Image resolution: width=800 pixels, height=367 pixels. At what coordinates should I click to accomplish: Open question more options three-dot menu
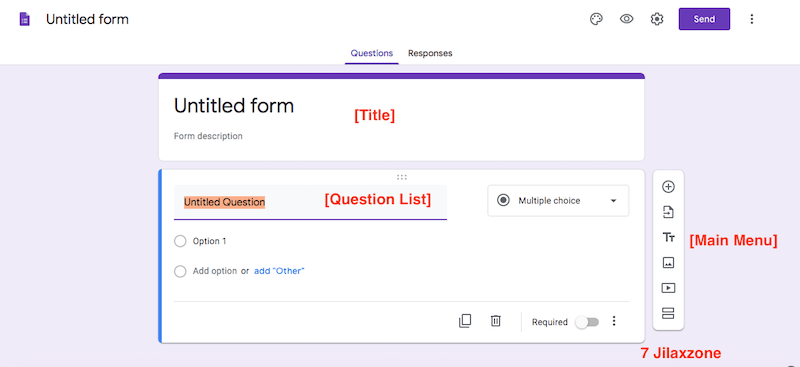click(x=614, y=321)
